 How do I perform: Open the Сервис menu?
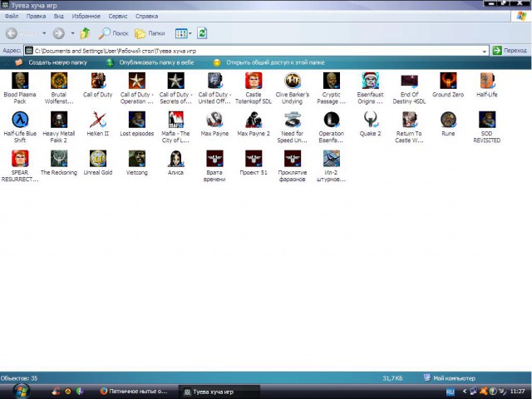(x=118, y=16)
